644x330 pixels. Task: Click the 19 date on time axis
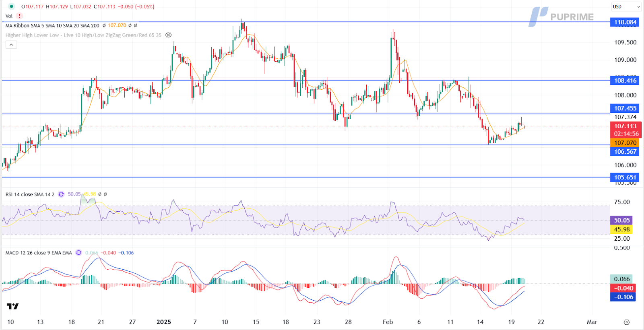[x=512, y=322]
